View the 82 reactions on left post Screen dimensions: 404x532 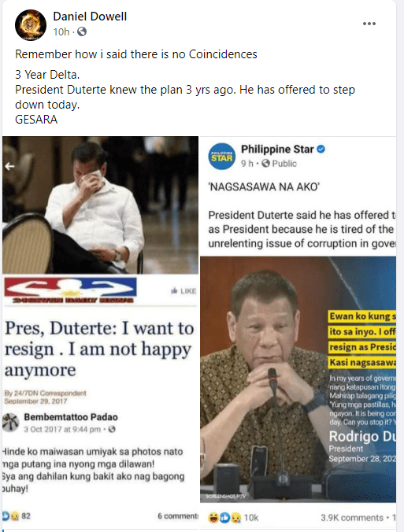pyautogui.click(x=16, y=516)
